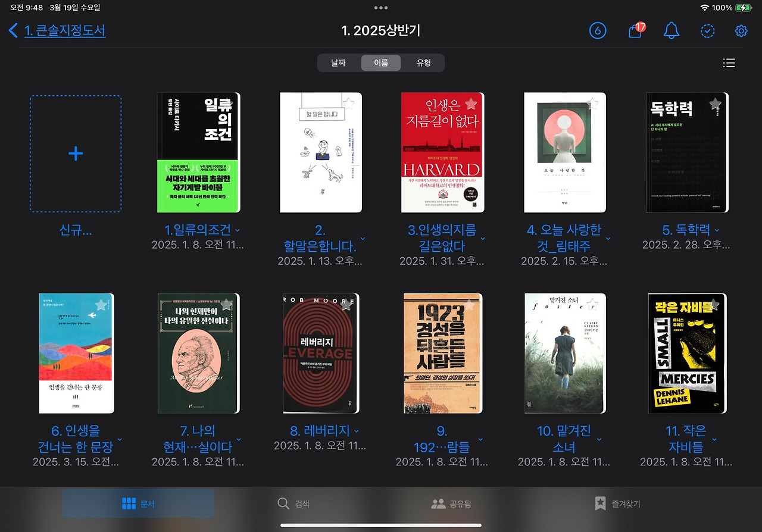The width and height of the screenshot is (762, 532).
Task: Star the 레버리지 book cover
Action: pyautogui.click(x=346, y=305)
